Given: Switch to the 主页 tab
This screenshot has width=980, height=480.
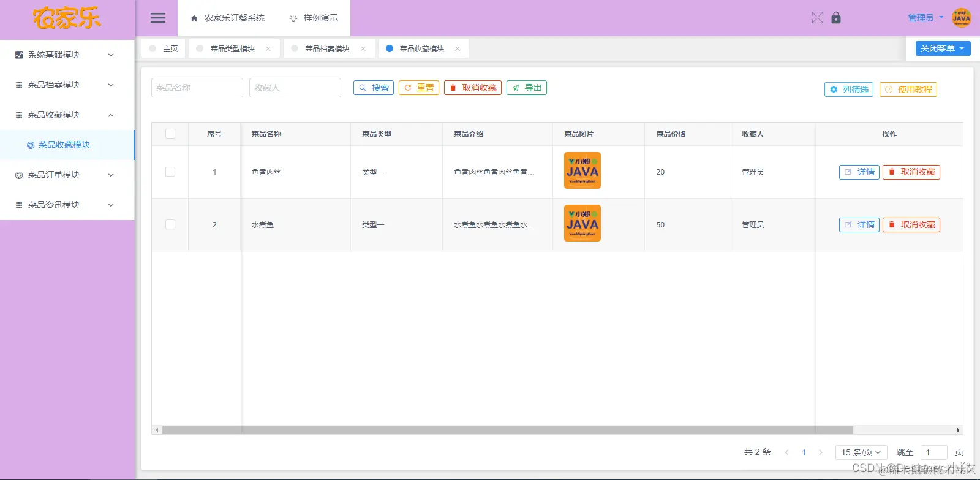Looking at the screenshot, I should [x=164, y=48].
